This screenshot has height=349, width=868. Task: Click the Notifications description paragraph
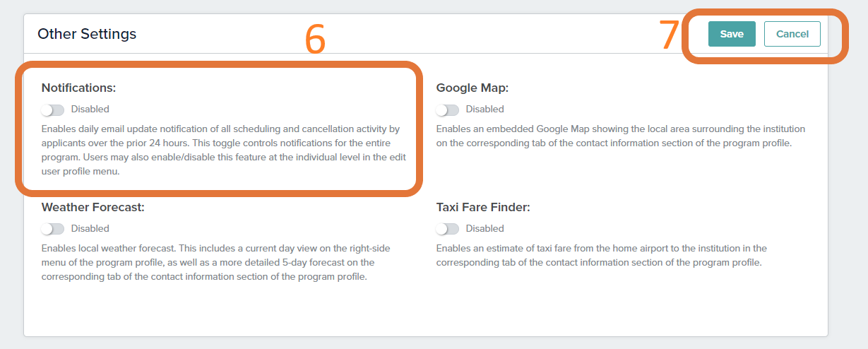click(x=224, y=150)
